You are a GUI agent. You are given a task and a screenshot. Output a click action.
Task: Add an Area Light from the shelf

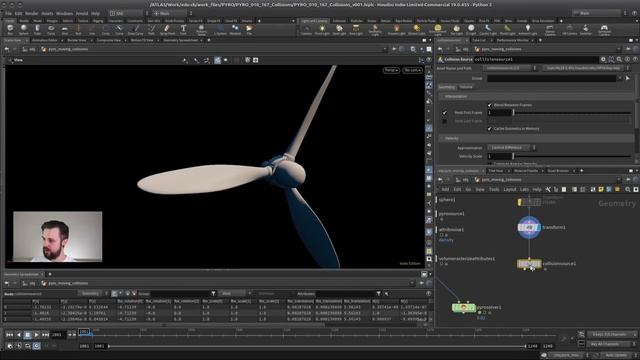tap(356, 29)
